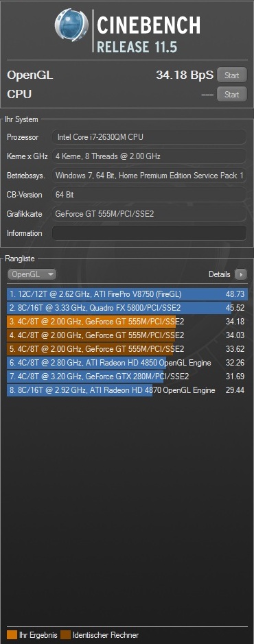
Task: Select the highlighted 34.18 result row
Action: tap(127, 321)
